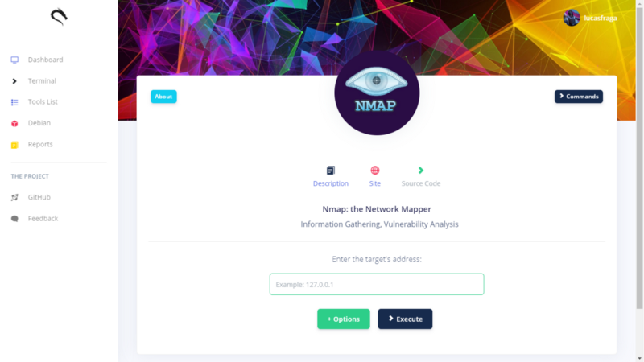Click the Description document icon
The image size is (644, 362).
click(331, 171)
